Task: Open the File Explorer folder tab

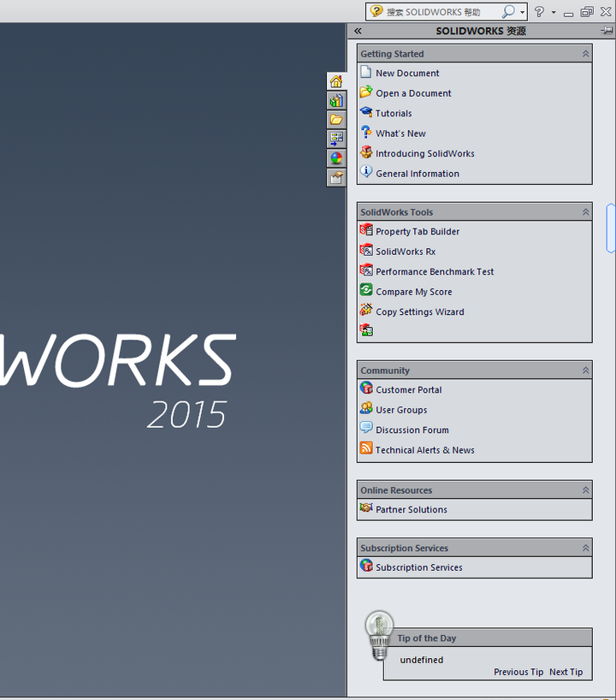Action: point(336,120)
